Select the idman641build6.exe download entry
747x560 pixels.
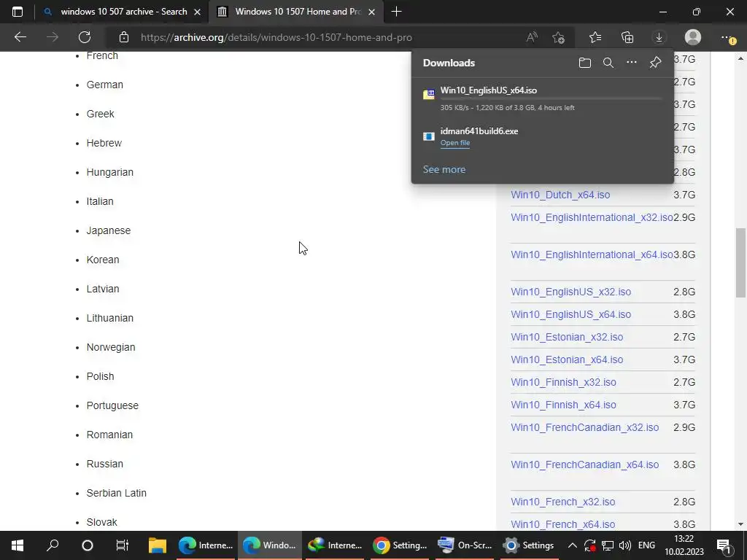pos(543,136)
